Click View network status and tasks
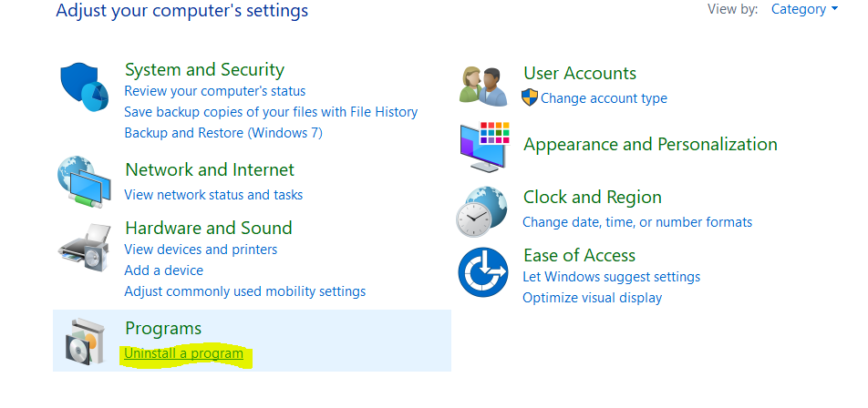 213,195
